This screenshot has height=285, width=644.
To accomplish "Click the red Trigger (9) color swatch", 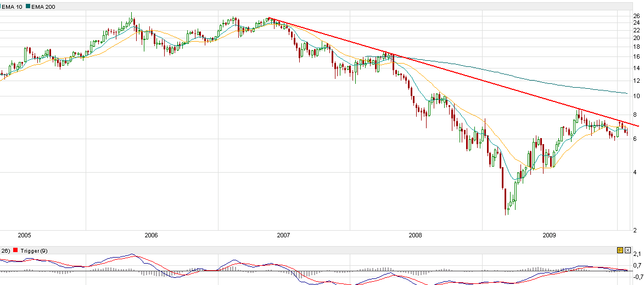I will point(15,250).
